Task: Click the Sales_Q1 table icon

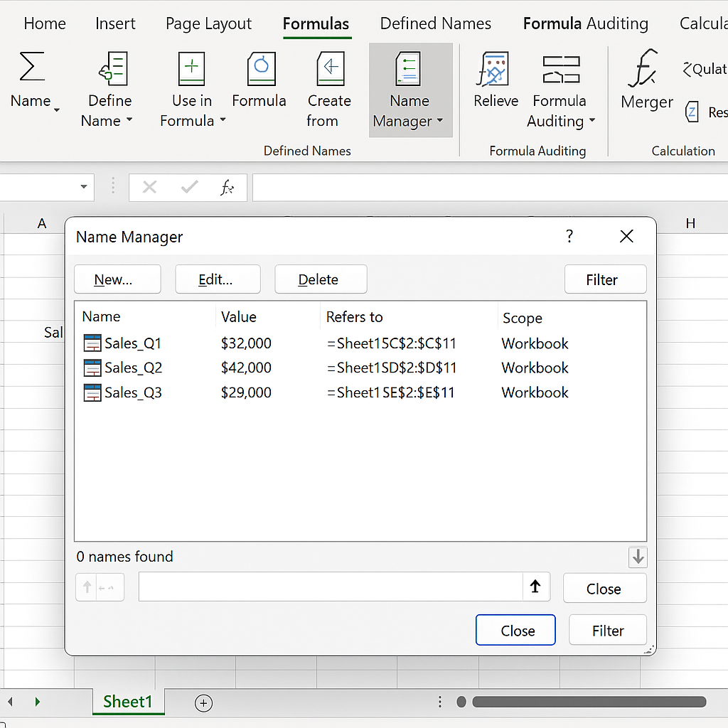Action: click(92, 343)
